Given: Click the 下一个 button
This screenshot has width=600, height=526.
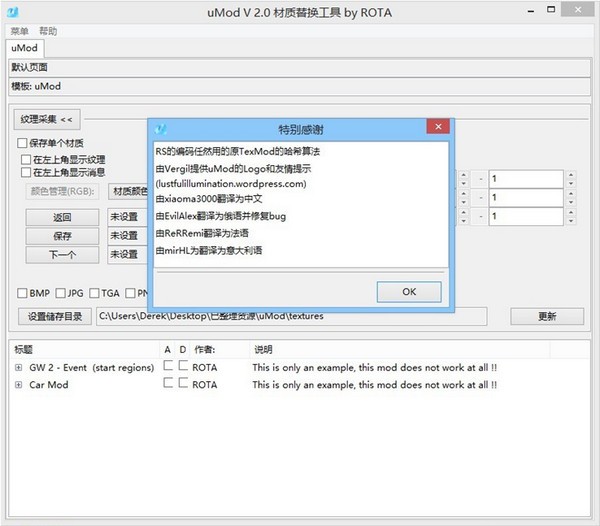Looking at the screenshot, I should (62, 255).
